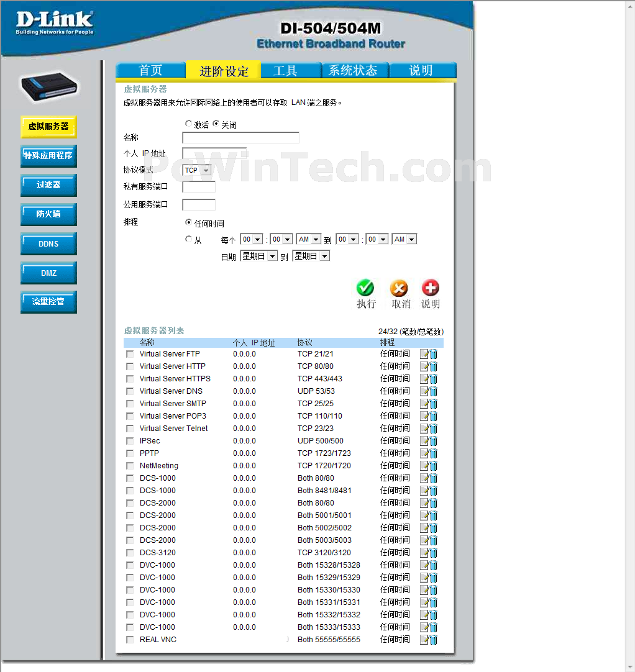Delete the DCS-2000 Both 5001/5001 entry
The image size is (635, 672).
pyautogui.click(x=434, y=515)
